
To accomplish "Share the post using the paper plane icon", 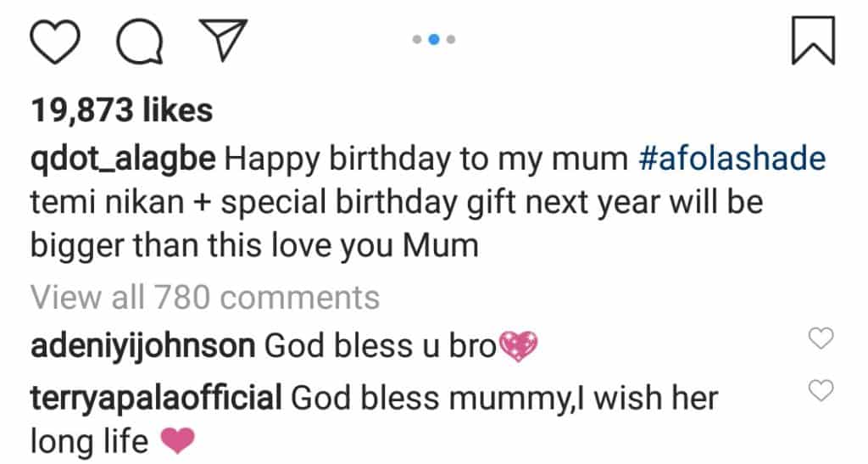I will (223, 40).
